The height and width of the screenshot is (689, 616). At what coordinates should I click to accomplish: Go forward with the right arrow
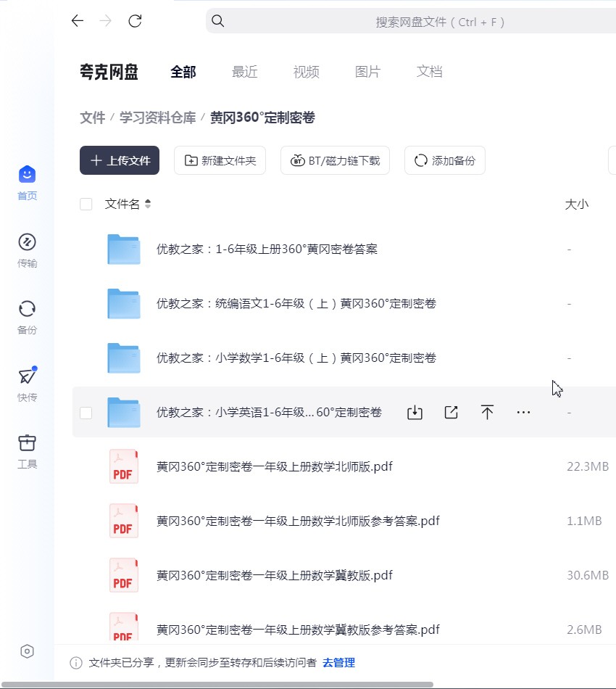point(105,20)
